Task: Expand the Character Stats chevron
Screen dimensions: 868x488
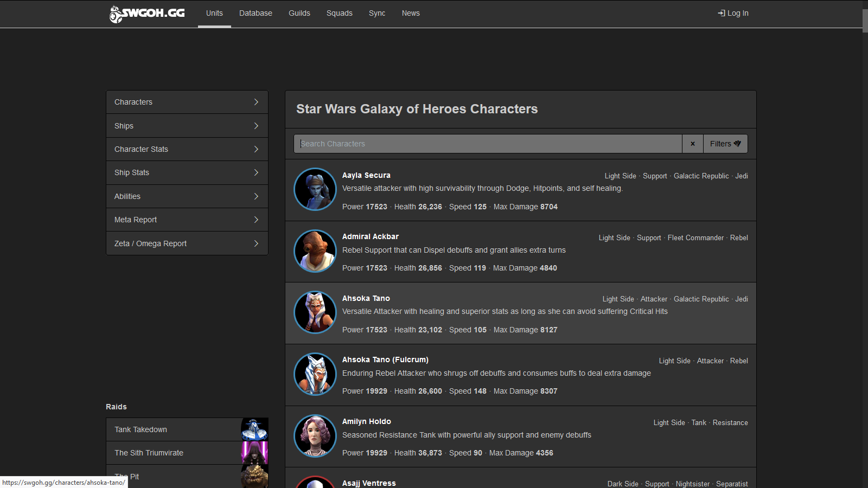Action: tap(256, 149)
